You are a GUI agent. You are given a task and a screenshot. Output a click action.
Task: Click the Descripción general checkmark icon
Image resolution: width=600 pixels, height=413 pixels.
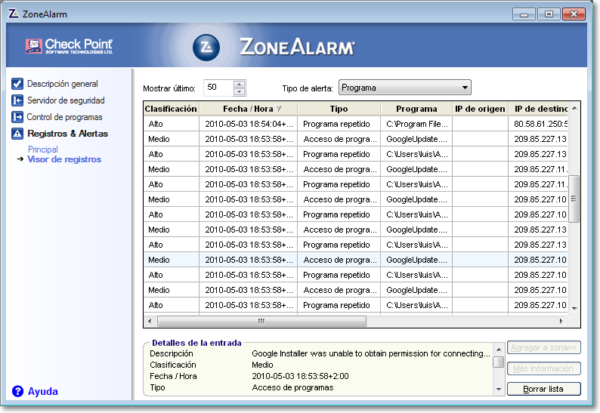point(17,84)
